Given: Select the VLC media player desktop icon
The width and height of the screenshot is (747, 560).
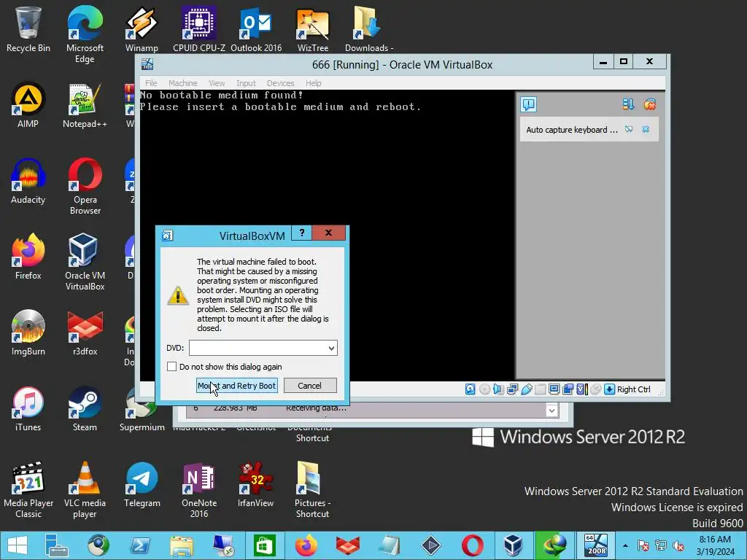Looking at the screenshot, I should point(85,489).
